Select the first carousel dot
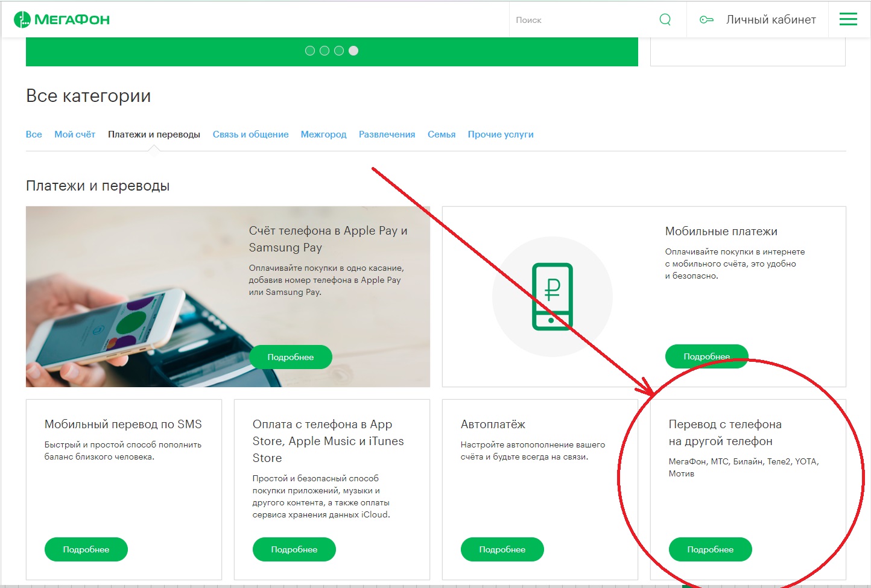The height and width of the screenshot is (588, 871). coord(310,51)
